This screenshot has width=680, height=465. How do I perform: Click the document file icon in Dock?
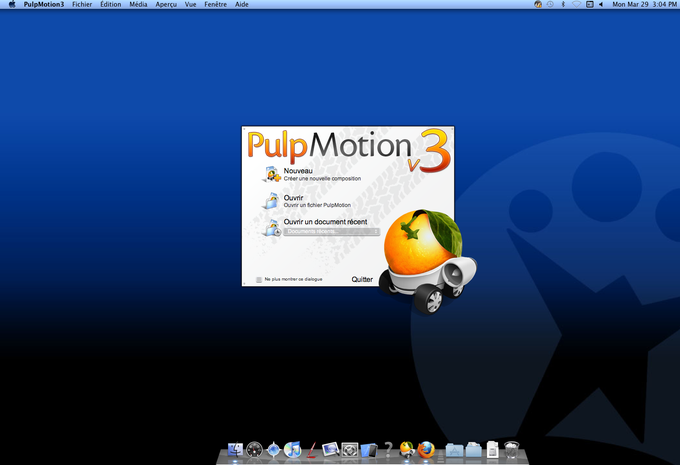click(x=493, y=450)
